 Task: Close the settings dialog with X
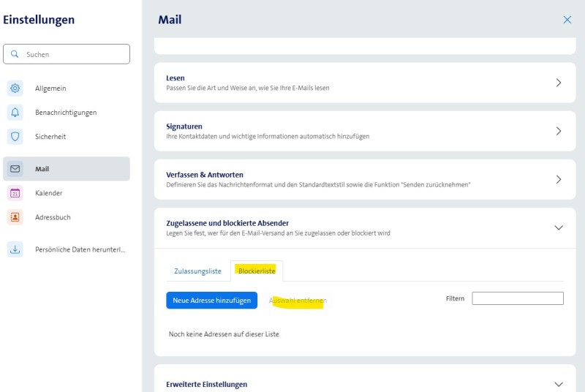[567, 20]
